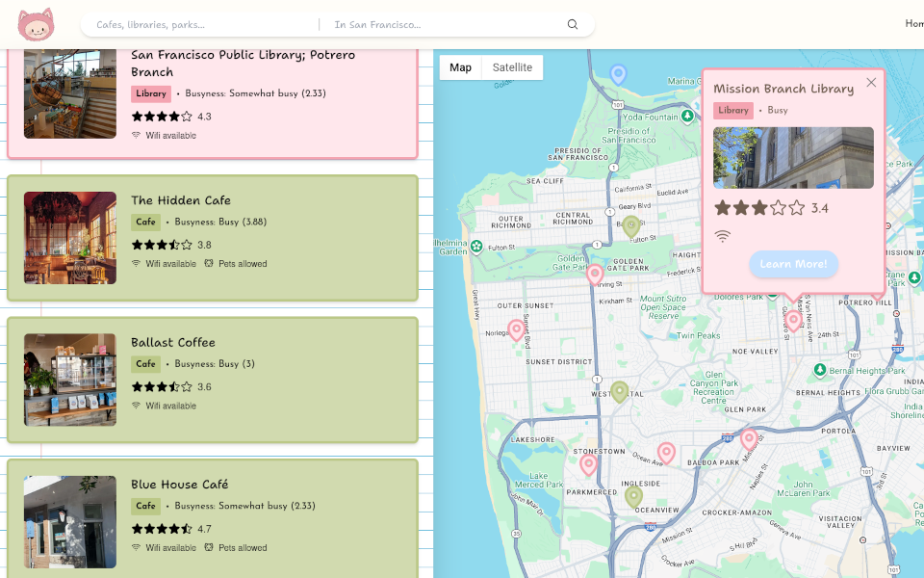Viewport: 924px width, 578px height.
Task: Click the Blue House Café photo
Action: pos(69,522)
